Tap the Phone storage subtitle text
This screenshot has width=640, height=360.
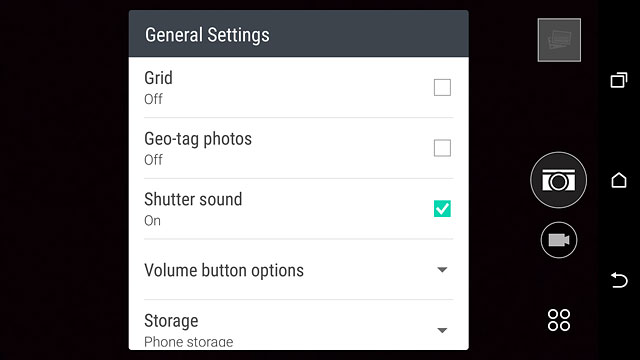[x=189, y=342]
